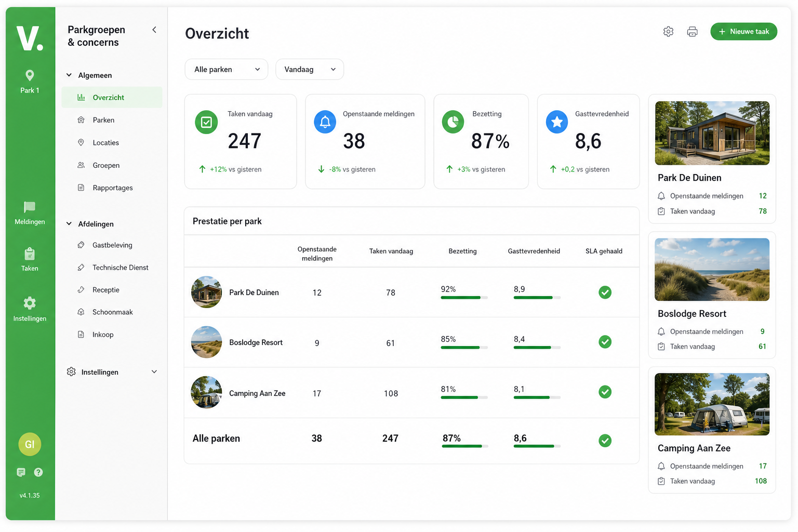Click bell icon in Park De Duinen card
The height and width of the screenshot is (532, 798).
[x=661, y=196]
